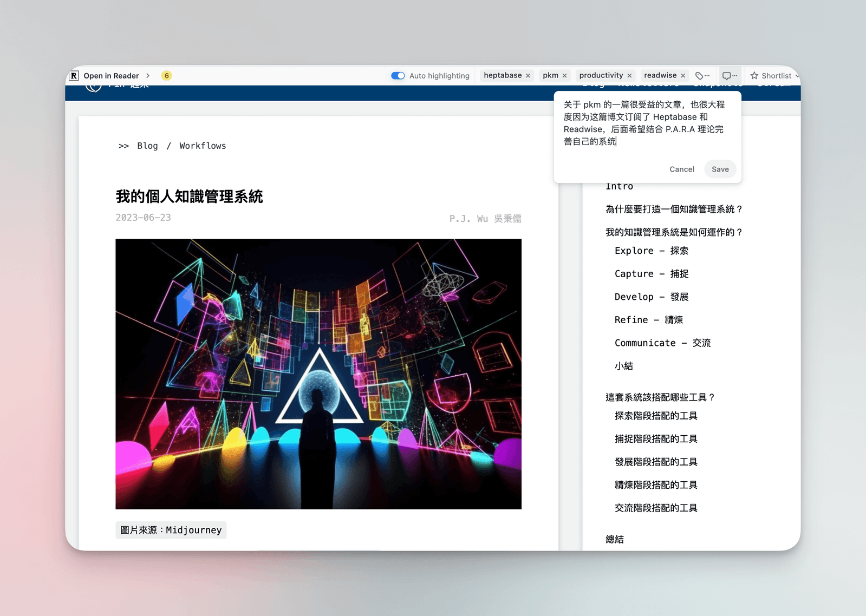This screenshot has height=616, width=866.
Task: Expand the chevron next to Open in Reader
Action: 148,76
